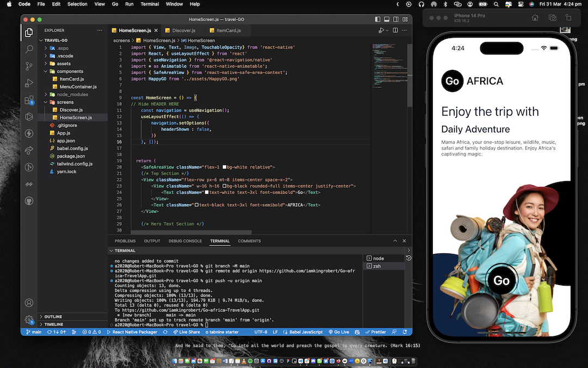Open the Extensions view
588x368 pixels.
click(29, 100)
